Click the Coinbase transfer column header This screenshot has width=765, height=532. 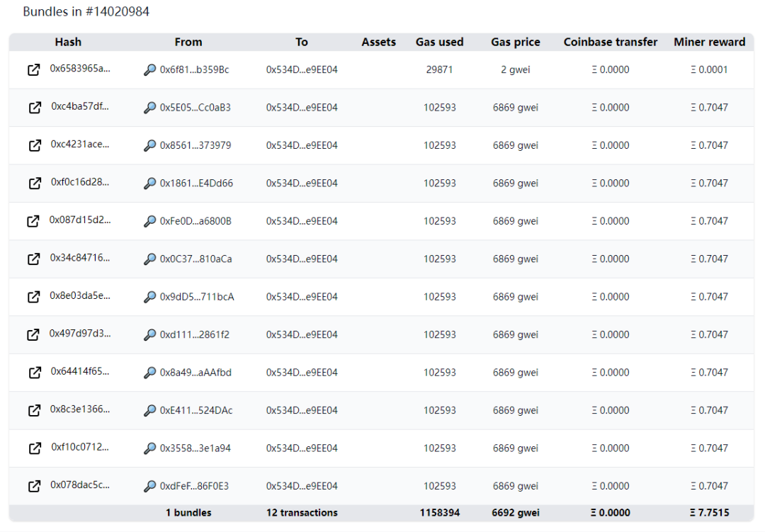[611, 43]
